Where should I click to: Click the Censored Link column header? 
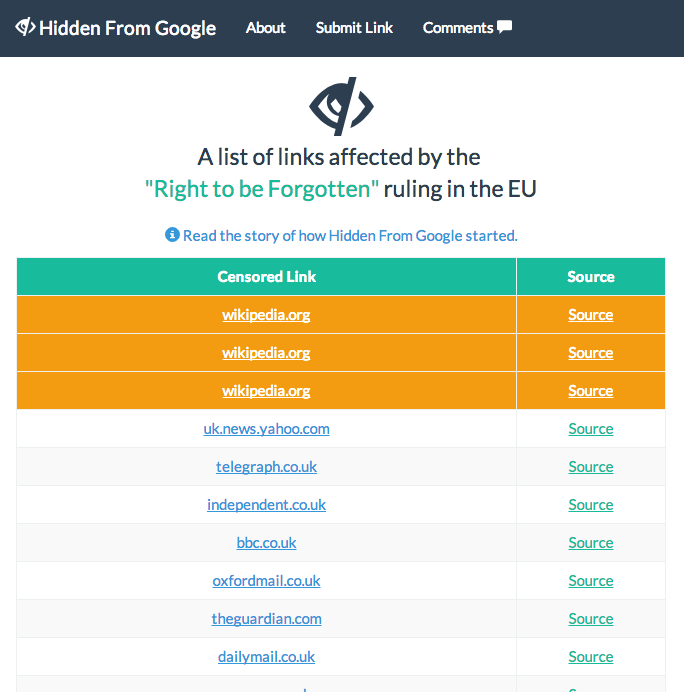267,277
